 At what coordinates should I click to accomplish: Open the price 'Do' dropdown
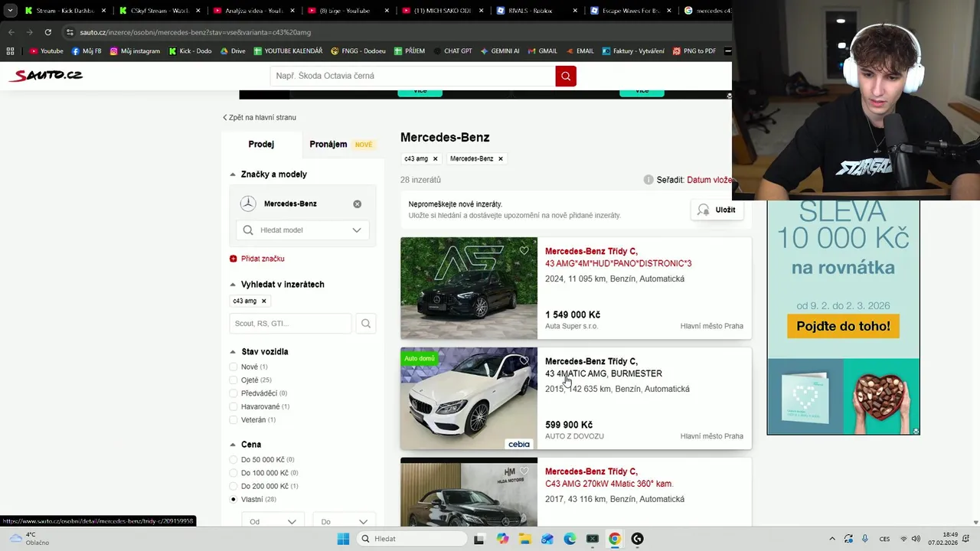(x=345, y=521)
